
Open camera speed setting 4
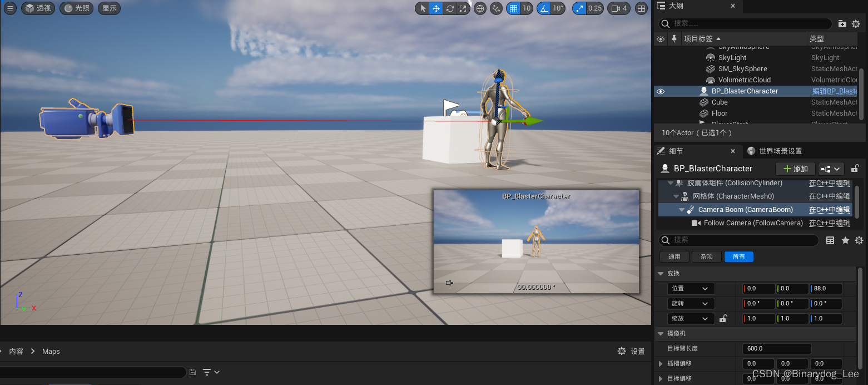click(619, 8)
